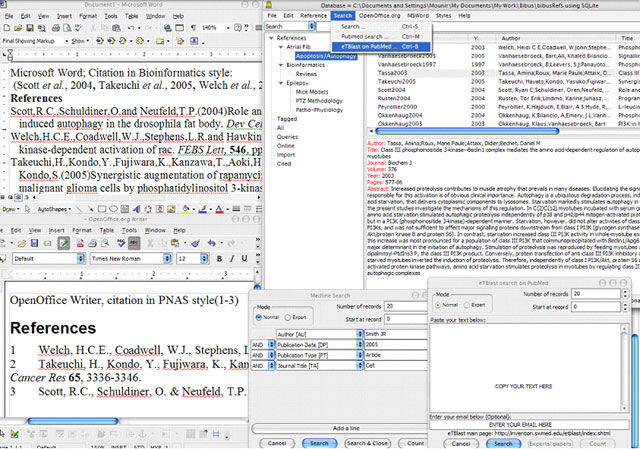Viewport: 640px width, 449px height.
Task: Click the Spelling check icon in Word toolbar
Action: [78, 28]
